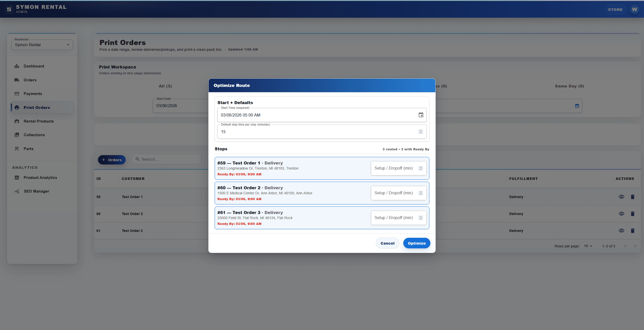Open the Rows per page dropdown

pos(587,246)
